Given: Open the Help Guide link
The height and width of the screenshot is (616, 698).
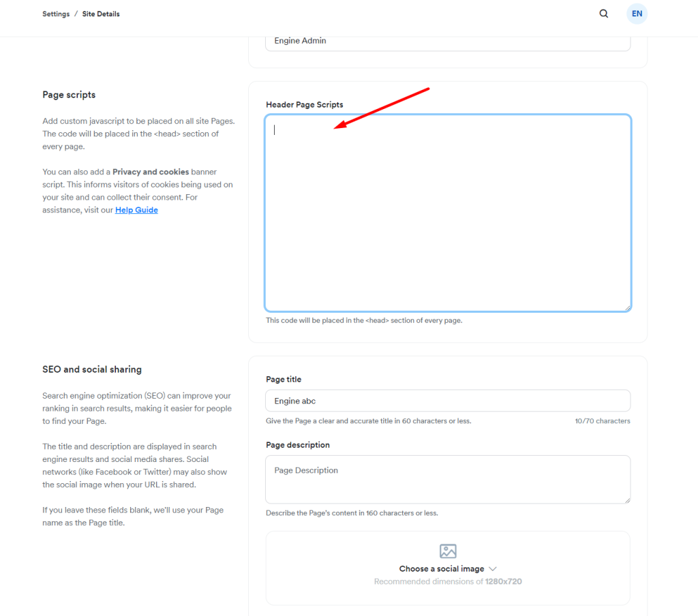Looking at the screenshot, I should pyautogui.click(x=136, y=210).
